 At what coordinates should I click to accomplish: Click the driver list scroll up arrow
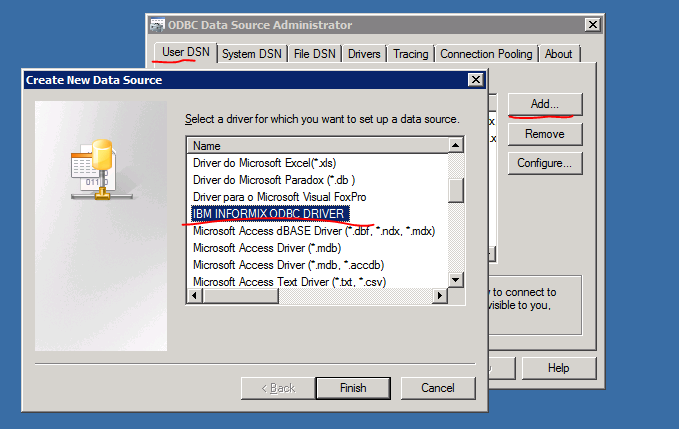point(456,145)
